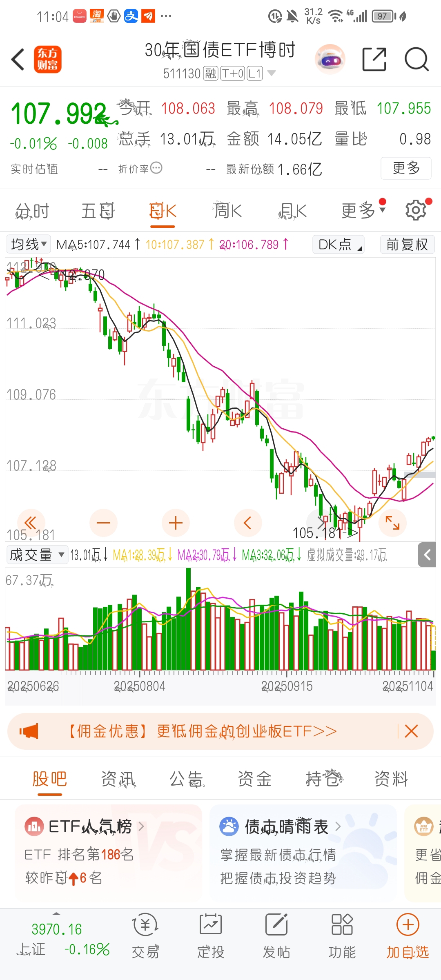Open 均线 indicator dropdown
This screenshot has height=980, width=441.
[29, 244]
